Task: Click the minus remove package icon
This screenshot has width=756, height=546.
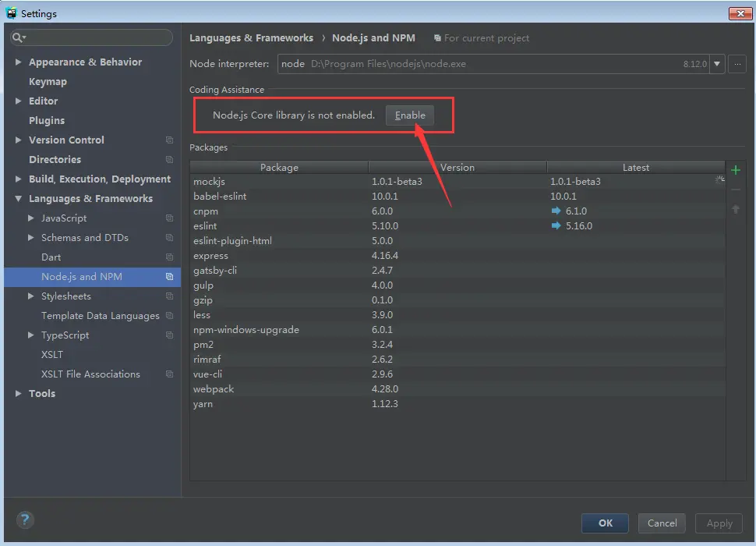Action: 735,190
